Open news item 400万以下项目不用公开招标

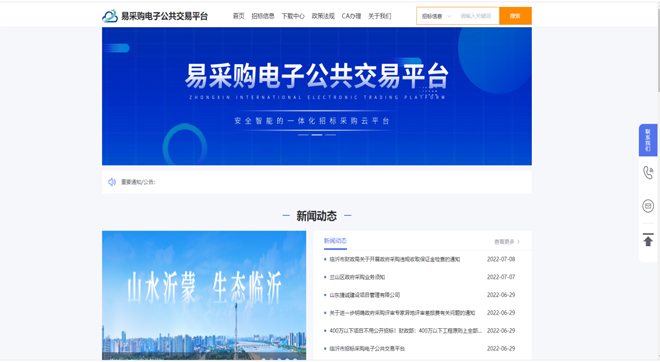405,330
